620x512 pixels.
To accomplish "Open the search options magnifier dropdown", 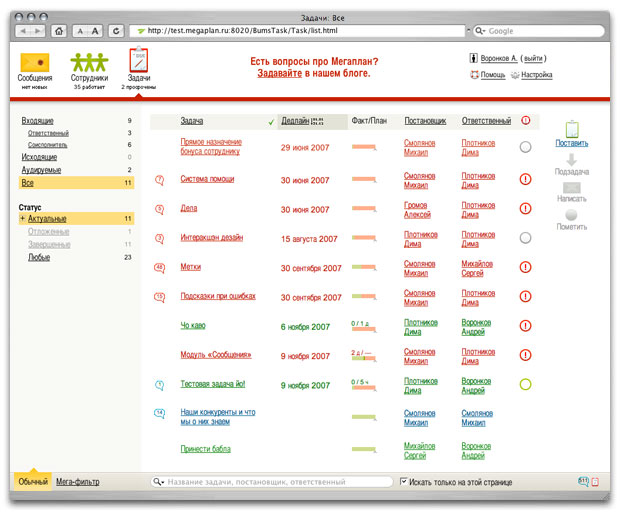I will [x=158, y=482].
